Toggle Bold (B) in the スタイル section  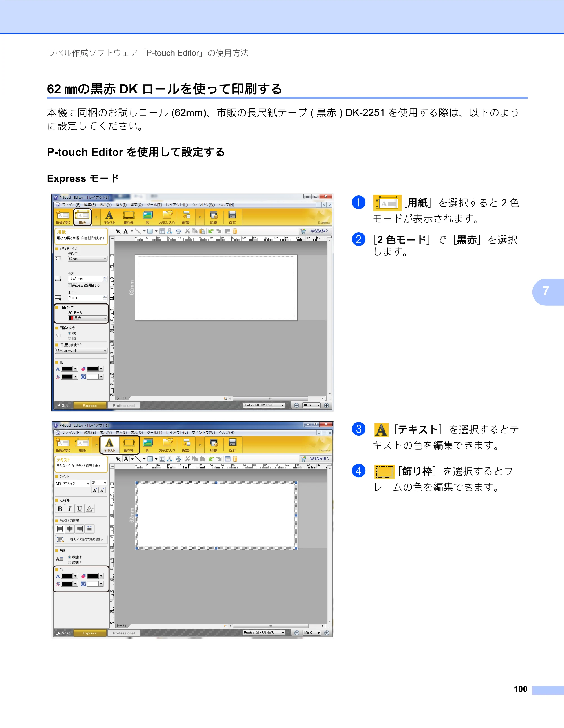tap(60, 509)
